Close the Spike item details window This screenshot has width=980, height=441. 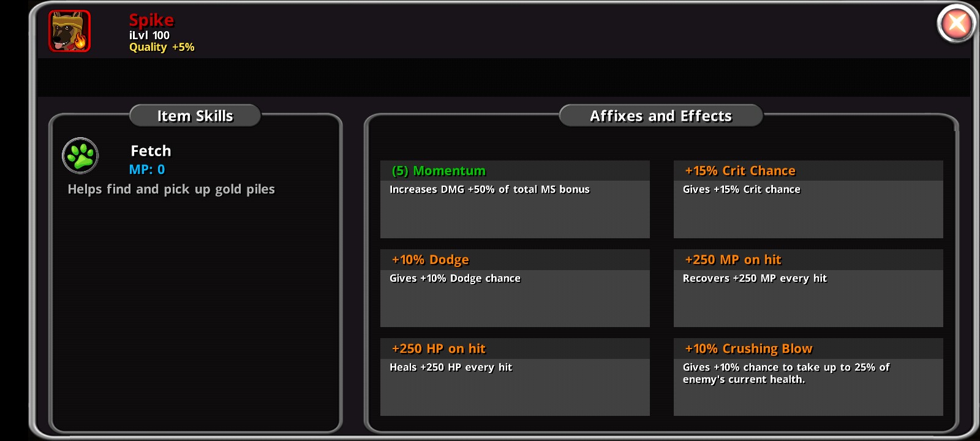tap(956, 24)
